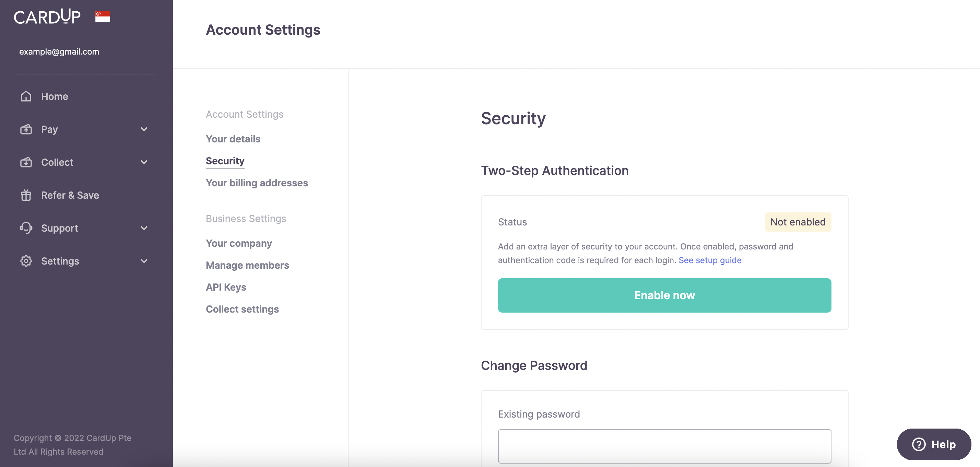Open the API Keys section

tap(226, 287)
